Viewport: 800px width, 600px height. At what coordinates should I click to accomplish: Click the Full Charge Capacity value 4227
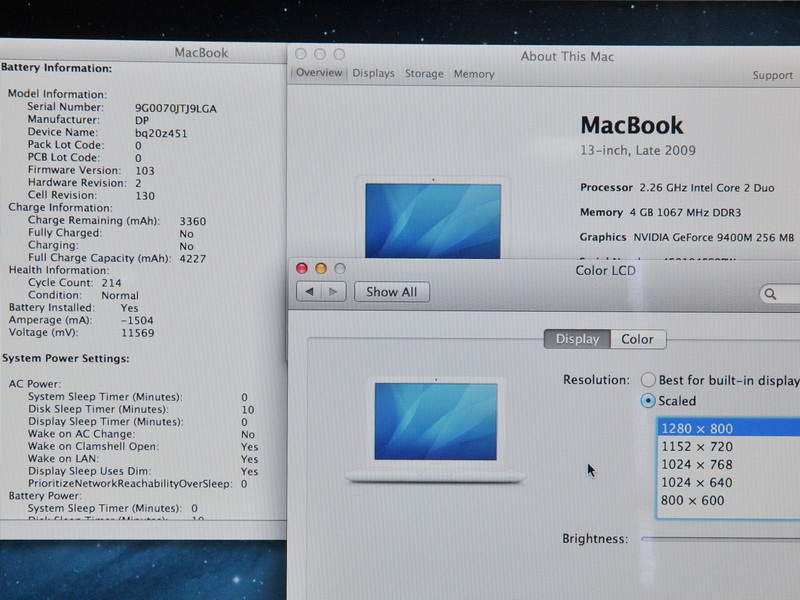[193, 259]
